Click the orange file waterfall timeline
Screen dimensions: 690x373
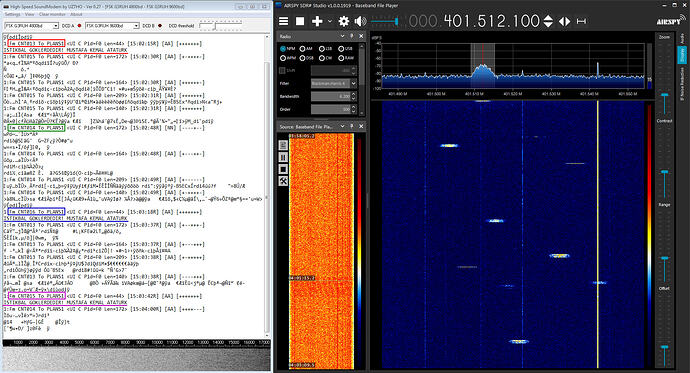[x=321, y=251]
